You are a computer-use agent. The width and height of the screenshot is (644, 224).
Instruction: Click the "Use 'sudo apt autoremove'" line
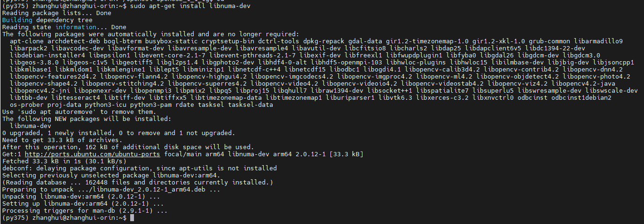coord(79,112)
